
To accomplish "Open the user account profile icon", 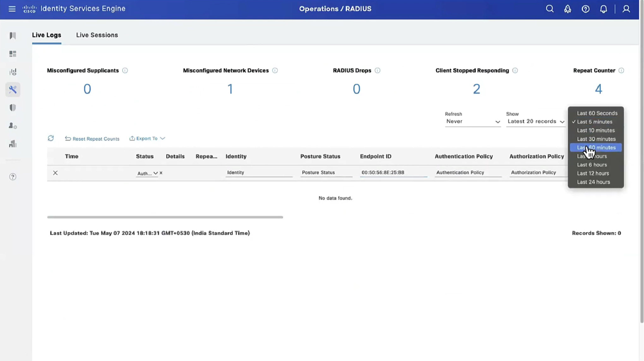I will tap(626, 9).
